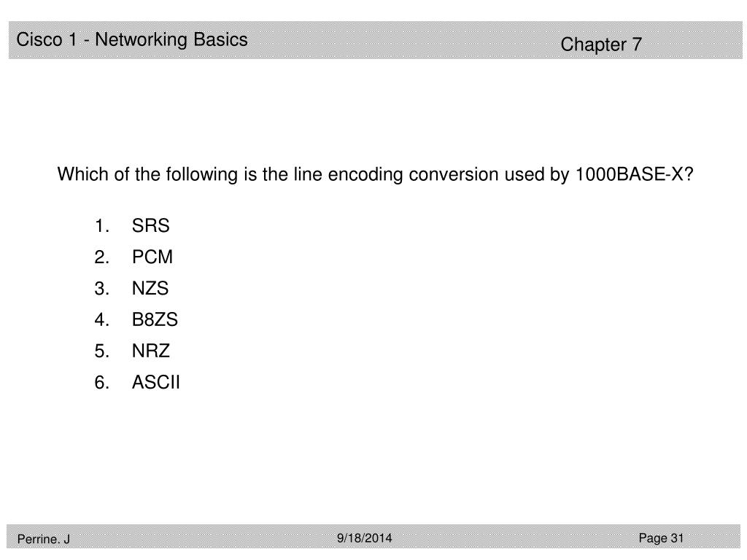Click the date 9/18/2014 in footer
This screenshot has height=560, width=747.
pos(365,538)
